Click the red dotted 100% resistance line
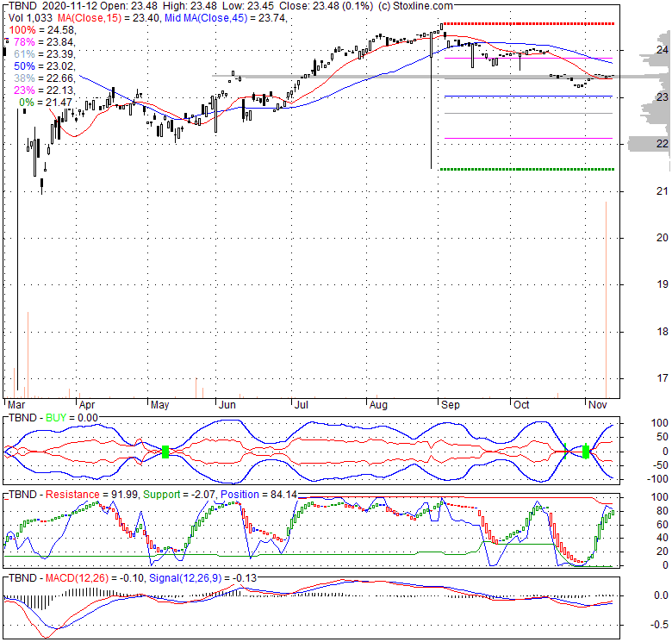This screenshot has width=672, height=642. (x=529, y=23)
